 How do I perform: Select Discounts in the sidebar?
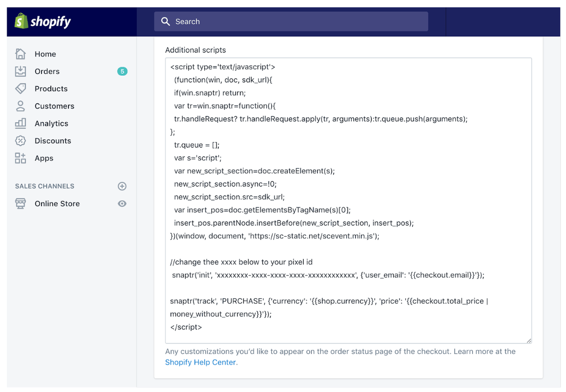click(53, 141)
